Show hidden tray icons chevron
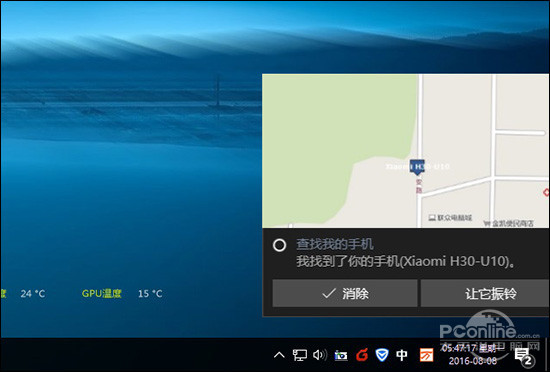The image size is (550, 372). pyautogui.click(x=279, y=355)
